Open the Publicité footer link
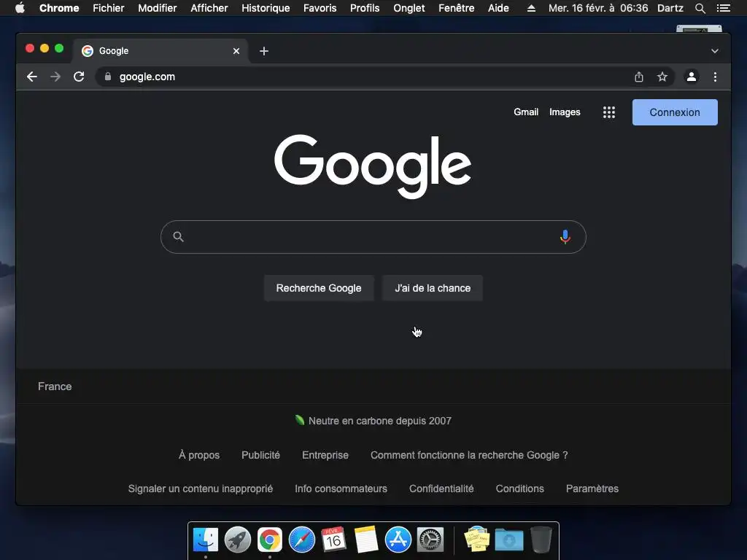The height and width of the screenshot is (560, 747). [260, 455]
